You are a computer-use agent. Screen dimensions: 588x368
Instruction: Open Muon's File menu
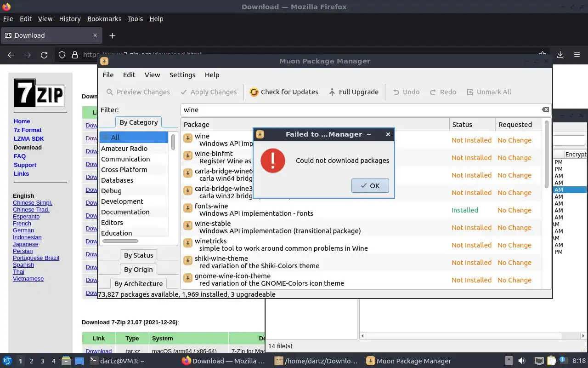coord(108,75)
